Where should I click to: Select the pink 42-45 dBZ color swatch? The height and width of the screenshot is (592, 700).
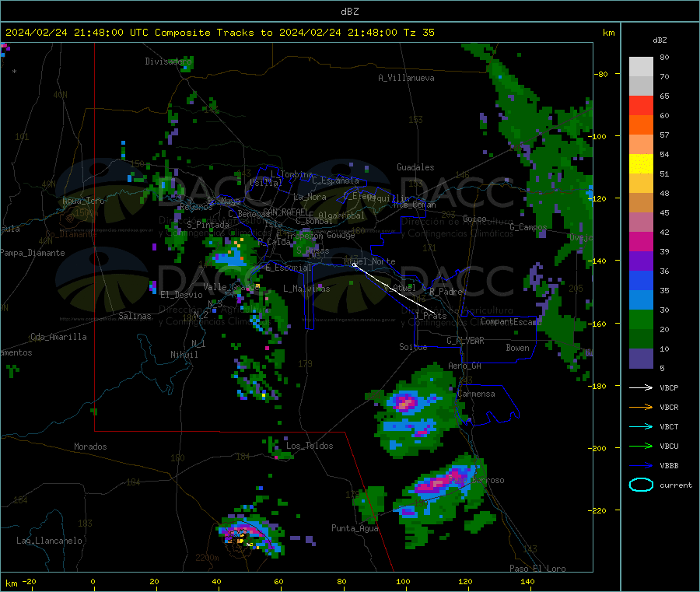click(x=641, y=222)
